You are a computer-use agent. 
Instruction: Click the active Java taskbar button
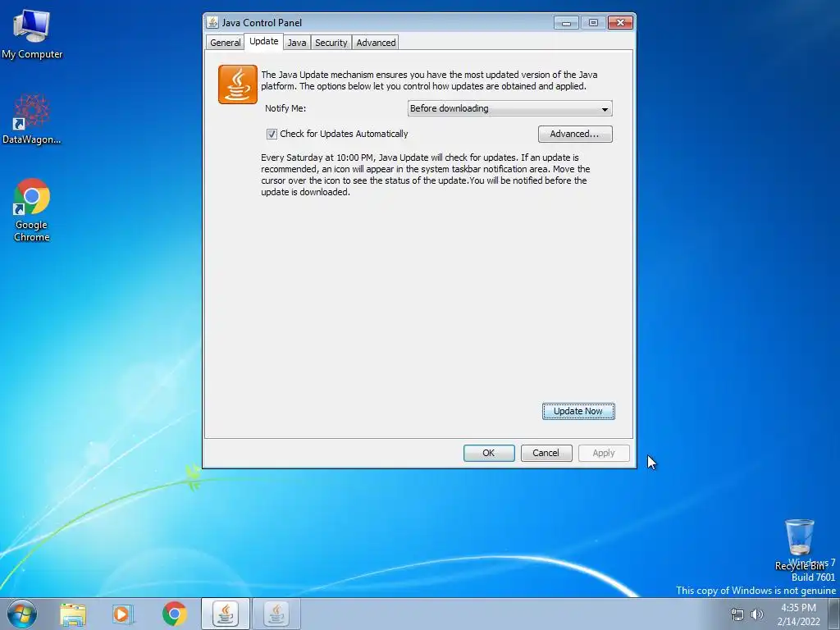226,614
